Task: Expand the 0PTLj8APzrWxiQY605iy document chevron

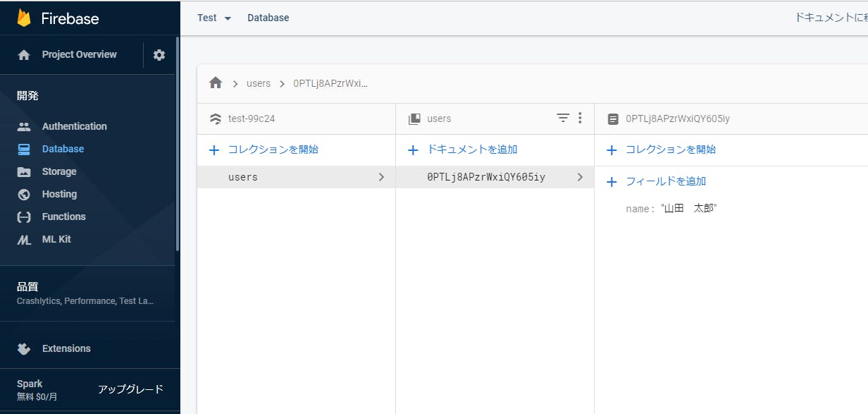Action: tap(580, 177)
